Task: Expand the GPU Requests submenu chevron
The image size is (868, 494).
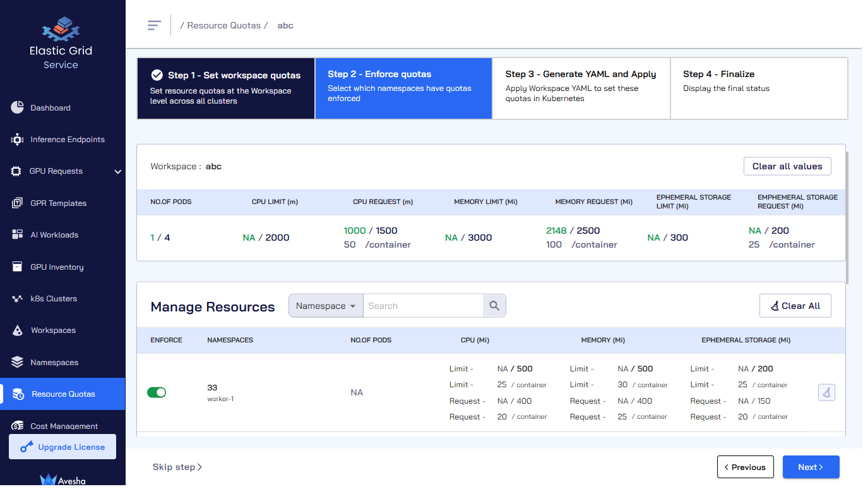Action: [117, 171]
